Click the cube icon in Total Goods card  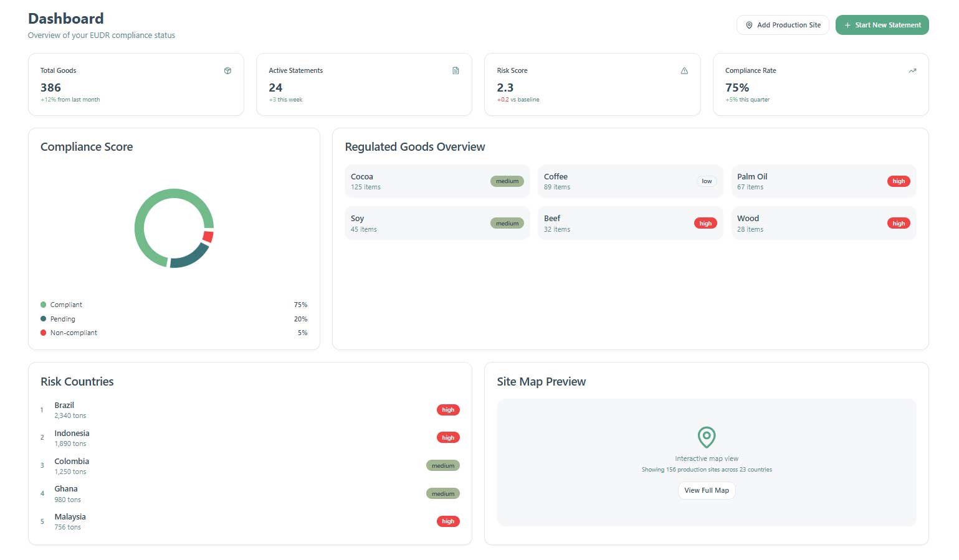point(227,71)
